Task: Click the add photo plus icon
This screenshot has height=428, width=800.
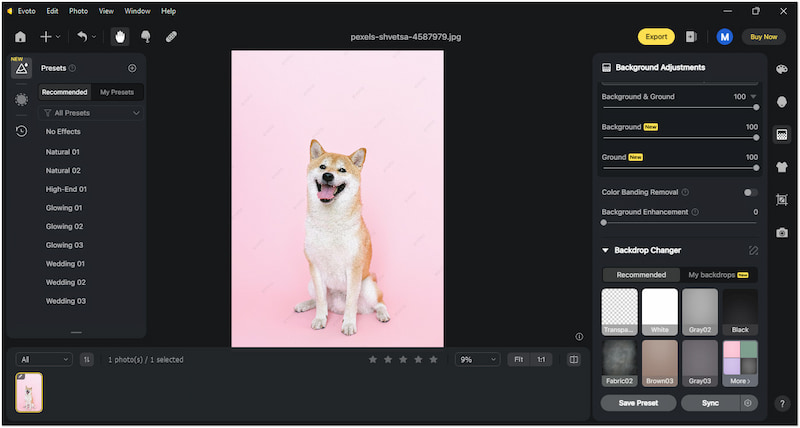Action: (x=46, y=37)
